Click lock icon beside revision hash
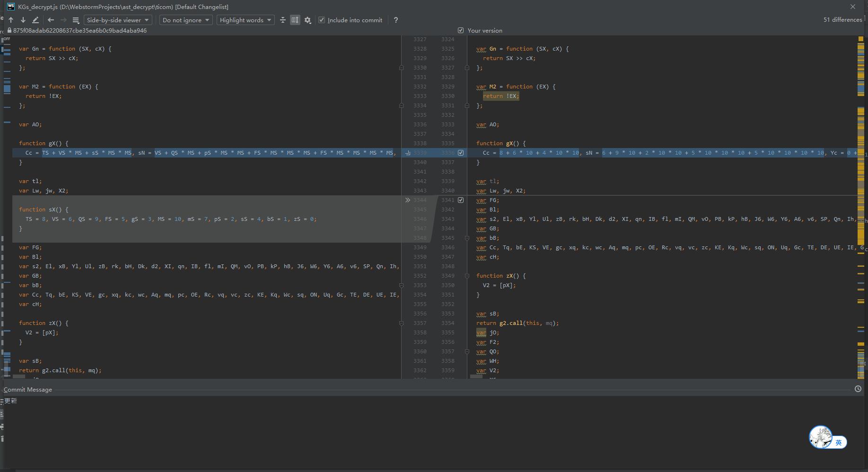 pos(9,30)
